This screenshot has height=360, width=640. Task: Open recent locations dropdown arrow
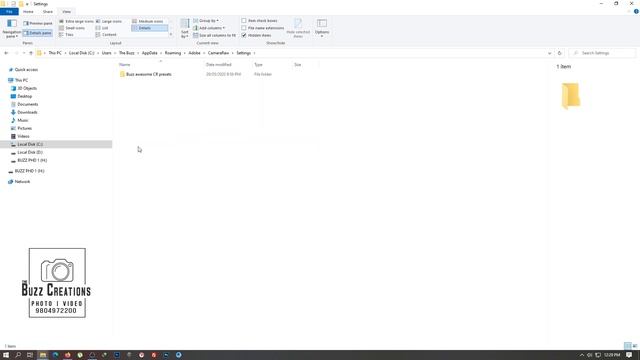24,53
